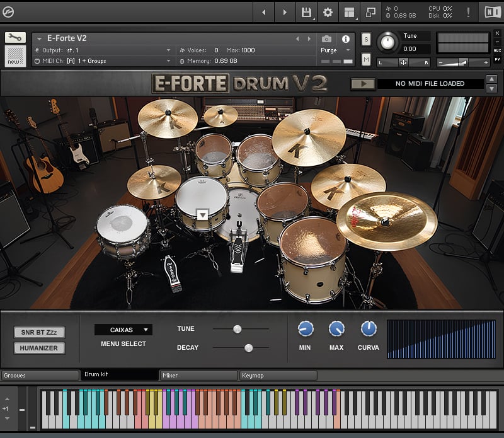
Task: Click the left crash cymbal
Action: point(168,118)
